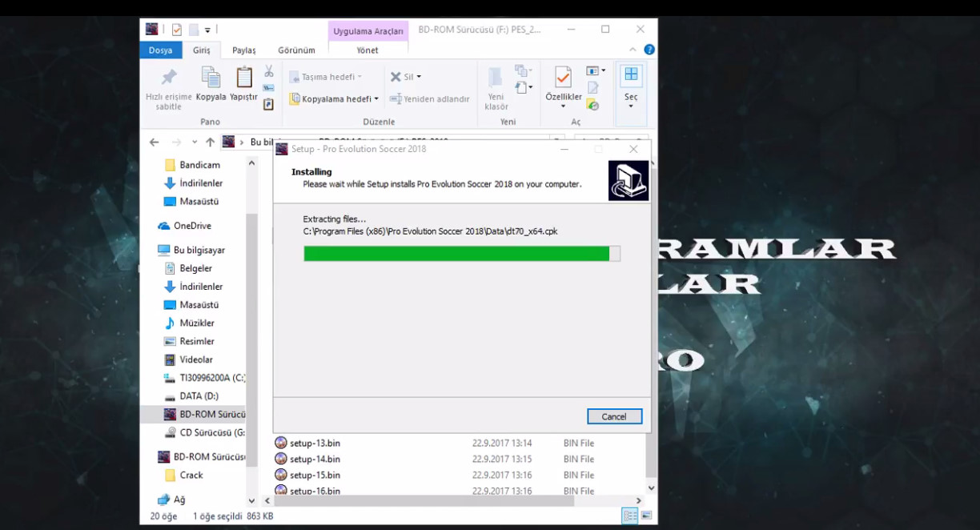Cancel the Pro Evolution Soccer 2018 installation

[614, 416]
